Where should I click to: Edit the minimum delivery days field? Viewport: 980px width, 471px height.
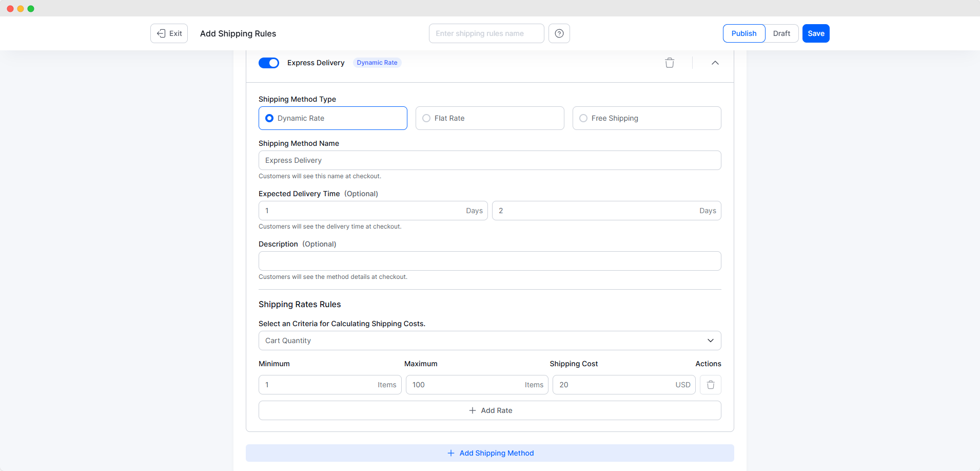(373, 211)
